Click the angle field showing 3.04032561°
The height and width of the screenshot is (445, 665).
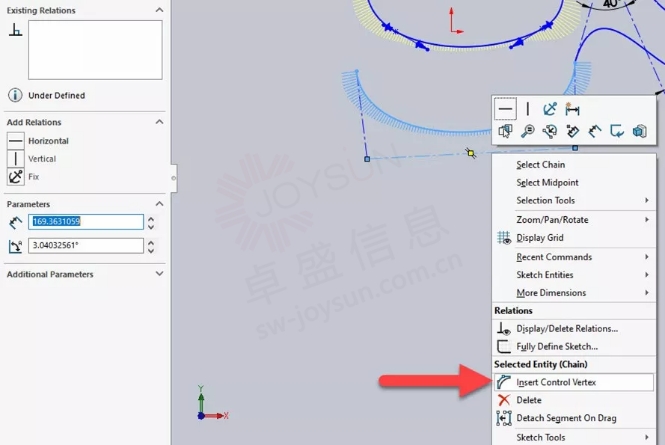86,246
